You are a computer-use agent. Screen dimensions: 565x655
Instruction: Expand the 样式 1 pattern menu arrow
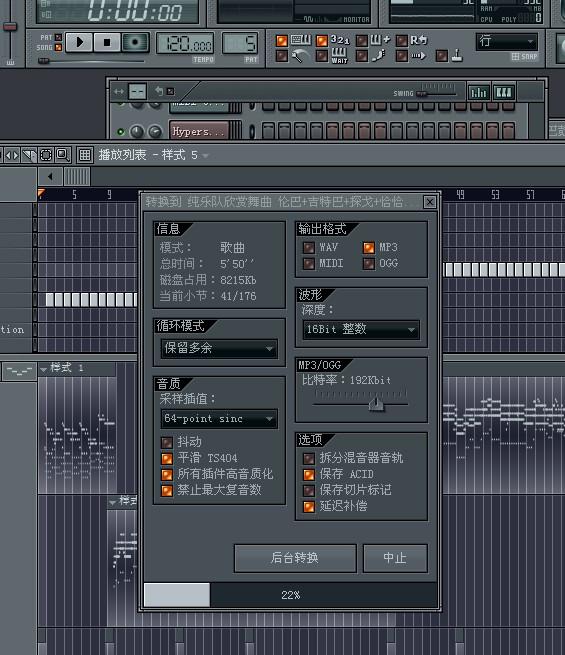pos(43,369)
